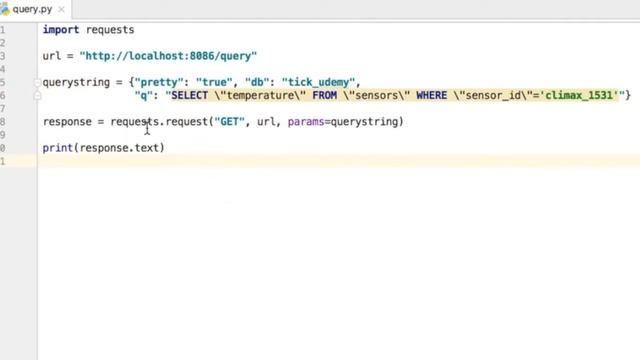Click line number 8 in the gutter

(x=2, y=122)
